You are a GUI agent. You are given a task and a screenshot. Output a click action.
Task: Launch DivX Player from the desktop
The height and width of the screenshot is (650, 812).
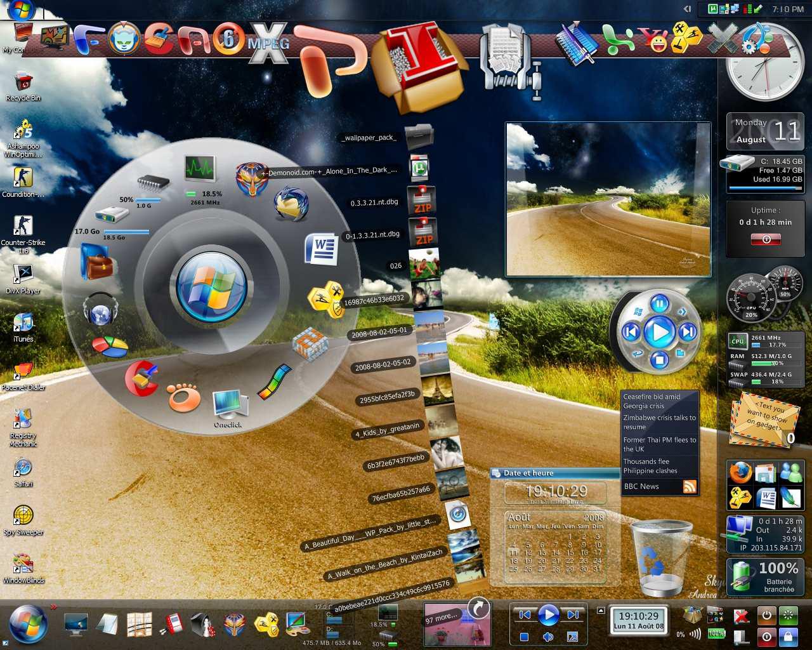click(x=23, y=278)
